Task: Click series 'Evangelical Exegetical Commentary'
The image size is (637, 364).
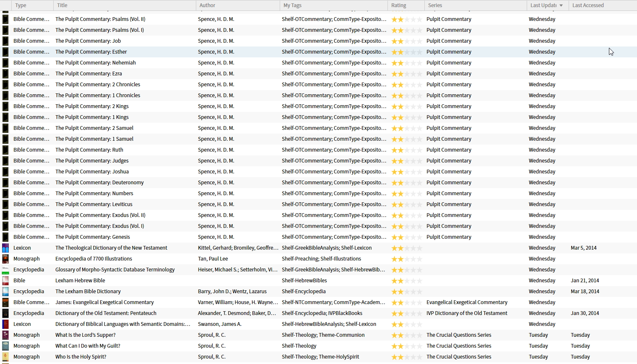Action: tap(467, 302)
